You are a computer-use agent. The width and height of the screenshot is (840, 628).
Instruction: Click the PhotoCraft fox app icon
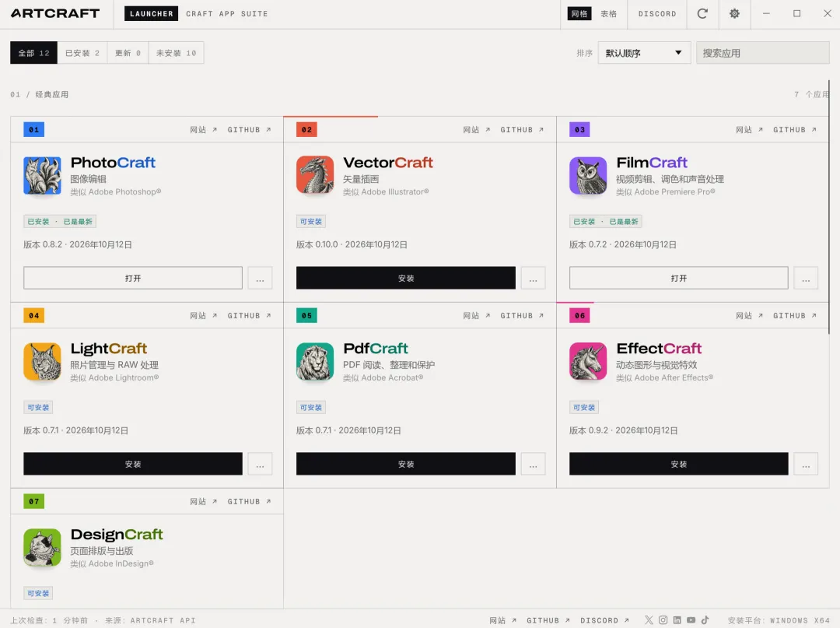(42, 175)
